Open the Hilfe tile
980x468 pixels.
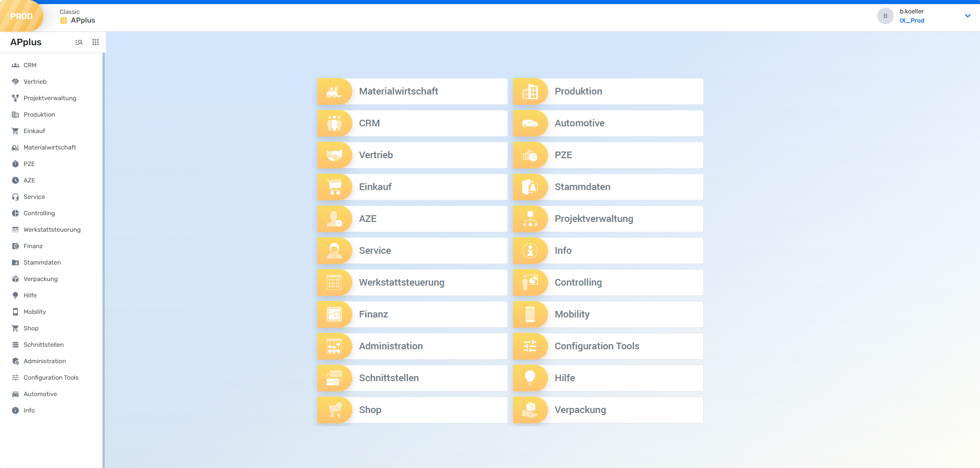pos(608,378)
